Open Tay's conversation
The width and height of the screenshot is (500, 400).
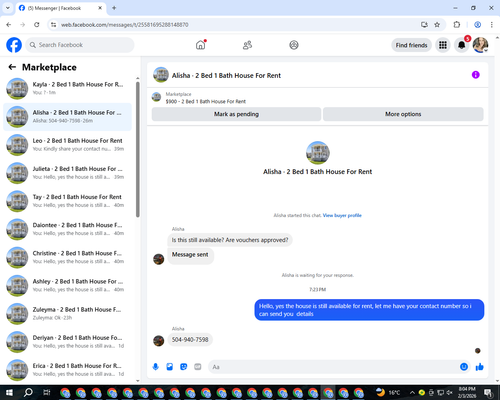(x=68, y=201)
